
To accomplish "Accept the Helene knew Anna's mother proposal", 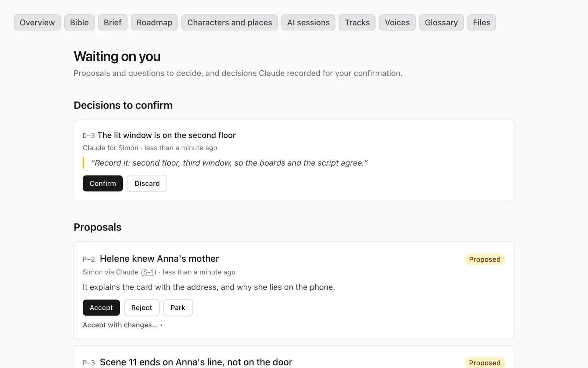I will 101,308.
